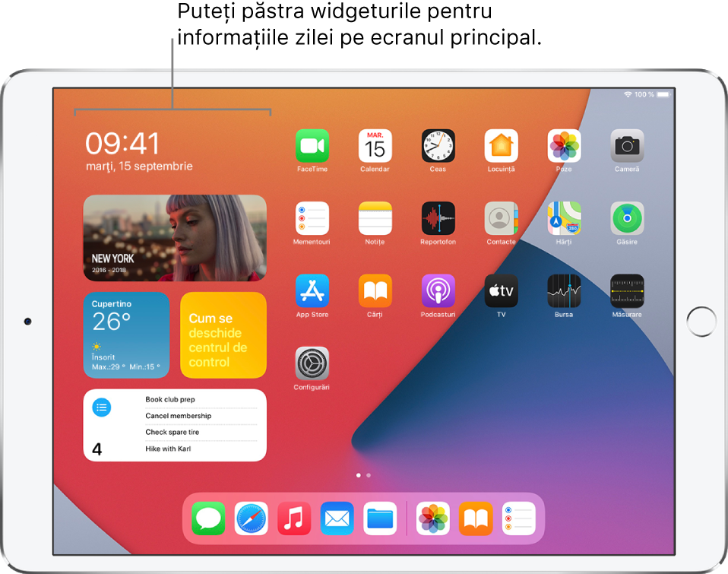Open the Hărți maps app
The width and height of the screenshot is (728, 574).
coord(564,218)
